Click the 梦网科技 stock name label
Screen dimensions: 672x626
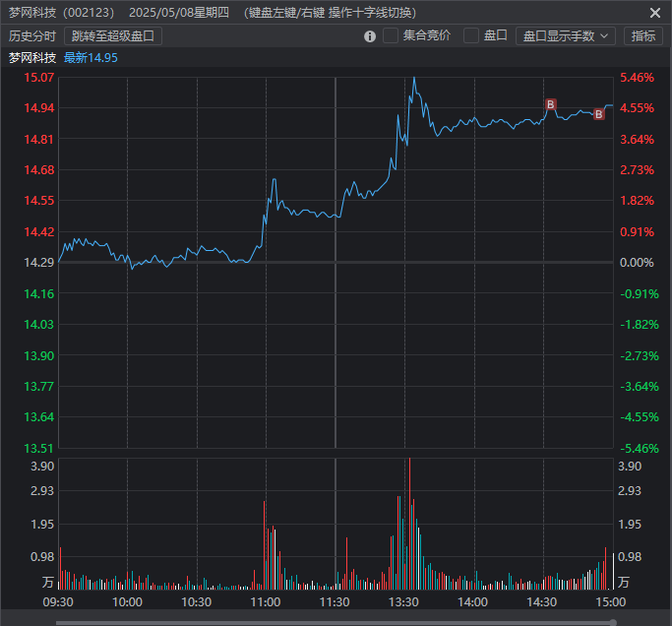tap(32, 57)
